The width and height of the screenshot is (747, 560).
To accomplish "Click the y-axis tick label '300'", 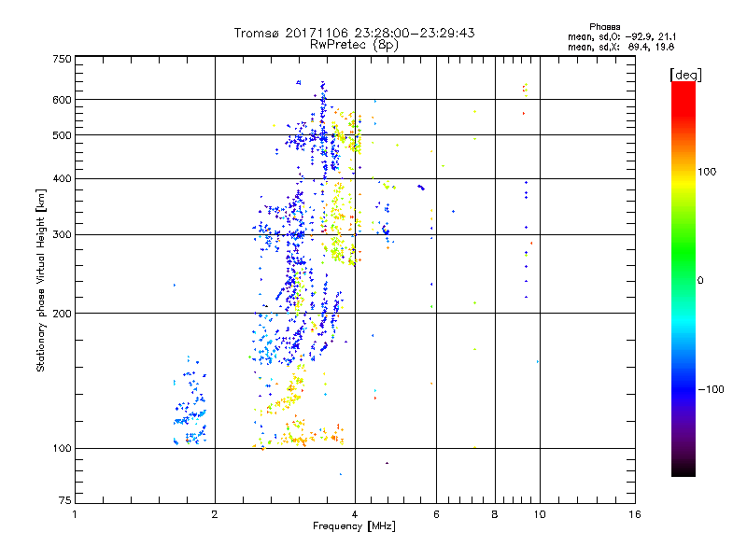I will coord(62,235).
